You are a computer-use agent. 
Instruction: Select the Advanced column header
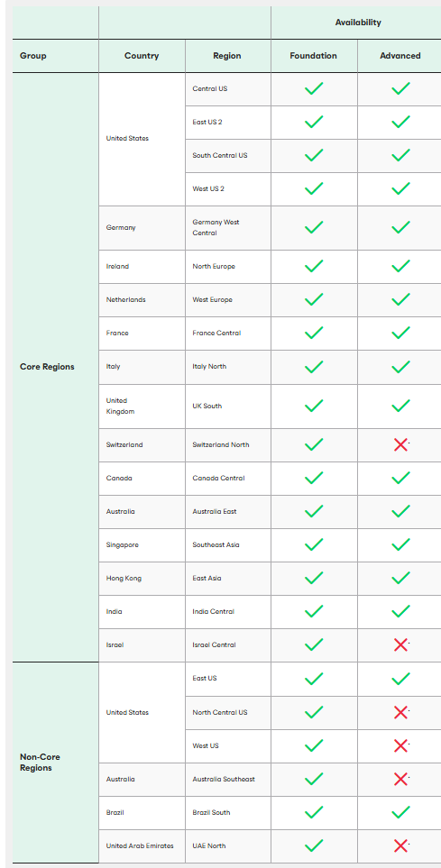point(400,56)
